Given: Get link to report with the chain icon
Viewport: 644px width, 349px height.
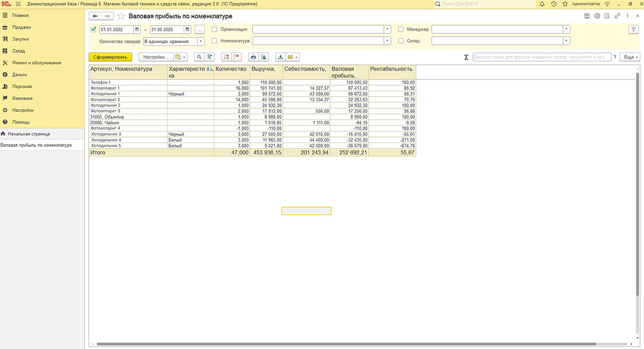Looking at the screenshot, I should [x=617, y=16].
